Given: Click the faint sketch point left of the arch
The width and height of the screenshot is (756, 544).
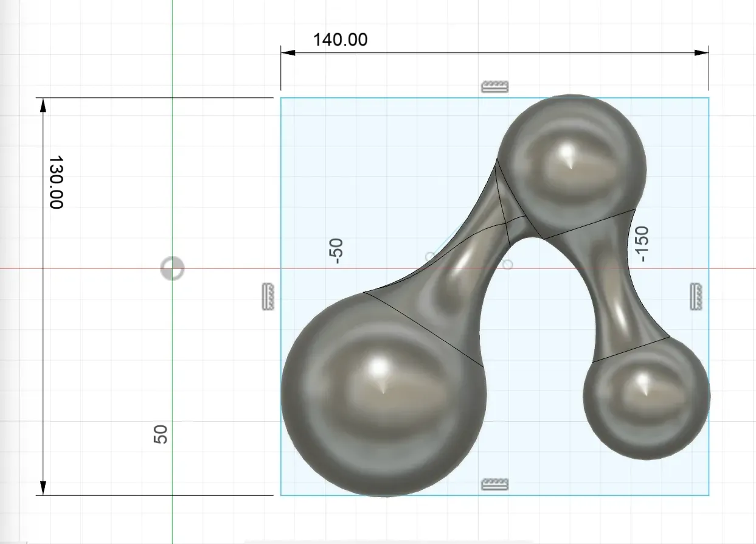Looking at the screenshot, I should (430, 256).
